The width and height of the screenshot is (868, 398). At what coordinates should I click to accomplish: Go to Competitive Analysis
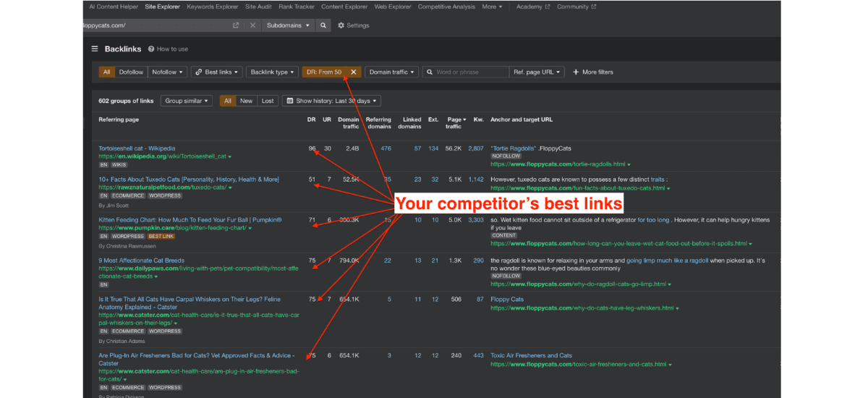(x=447, y=7)
